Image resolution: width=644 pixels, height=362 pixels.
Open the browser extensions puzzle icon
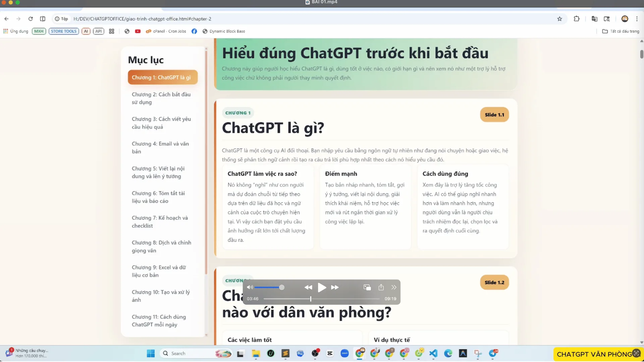(577, 19)
